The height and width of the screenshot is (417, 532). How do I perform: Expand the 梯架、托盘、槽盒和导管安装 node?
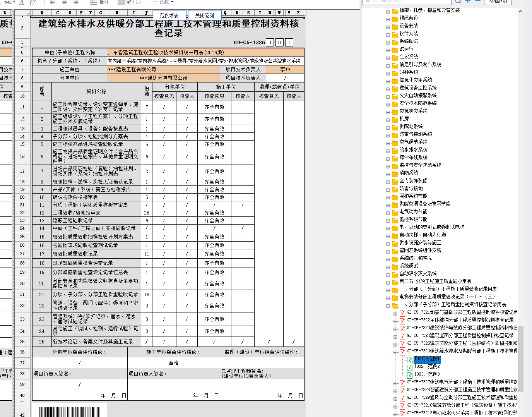tap(388, 11)
